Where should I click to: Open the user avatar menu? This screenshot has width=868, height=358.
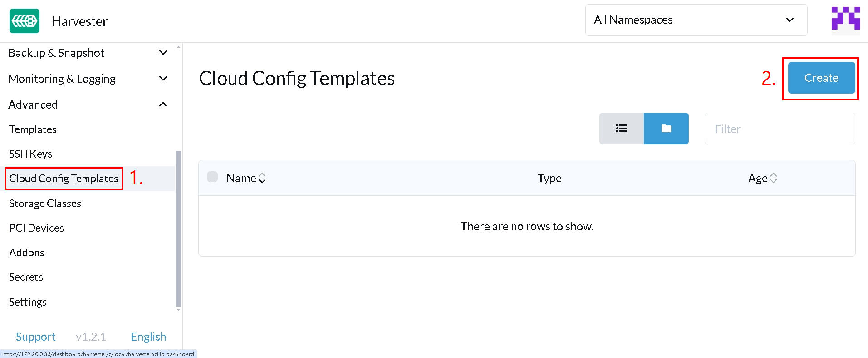coord(846,20)
